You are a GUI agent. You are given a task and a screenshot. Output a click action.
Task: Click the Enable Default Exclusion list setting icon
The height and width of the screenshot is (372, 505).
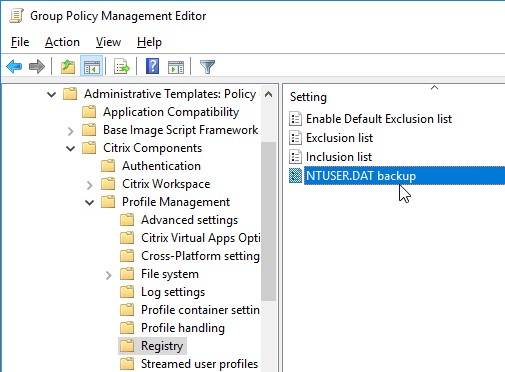click(x=295, y=119)
